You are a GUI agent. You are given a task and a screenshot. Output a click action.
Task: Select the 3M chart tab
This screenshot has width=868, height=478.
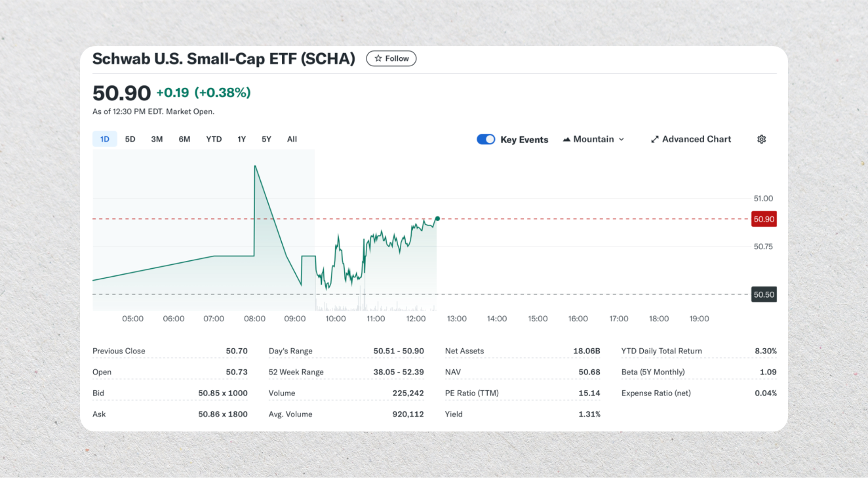tap(157, 139)
